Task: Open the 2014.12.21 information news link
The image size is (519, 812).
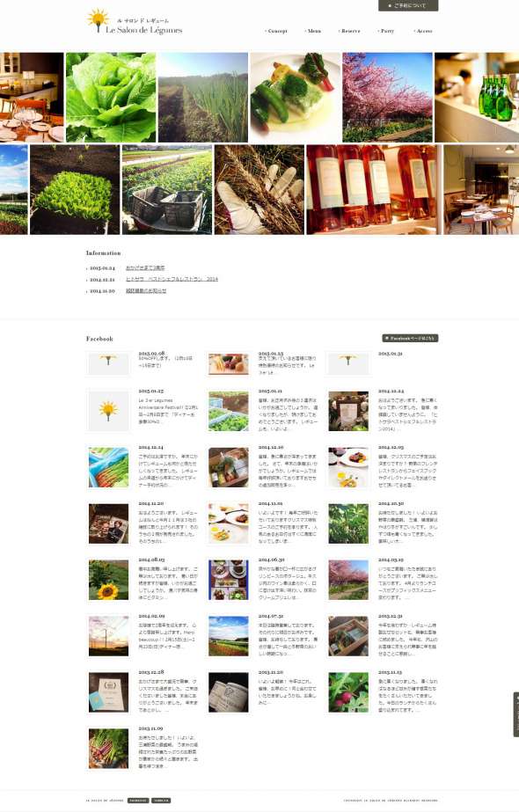Action: click(172, 279)
